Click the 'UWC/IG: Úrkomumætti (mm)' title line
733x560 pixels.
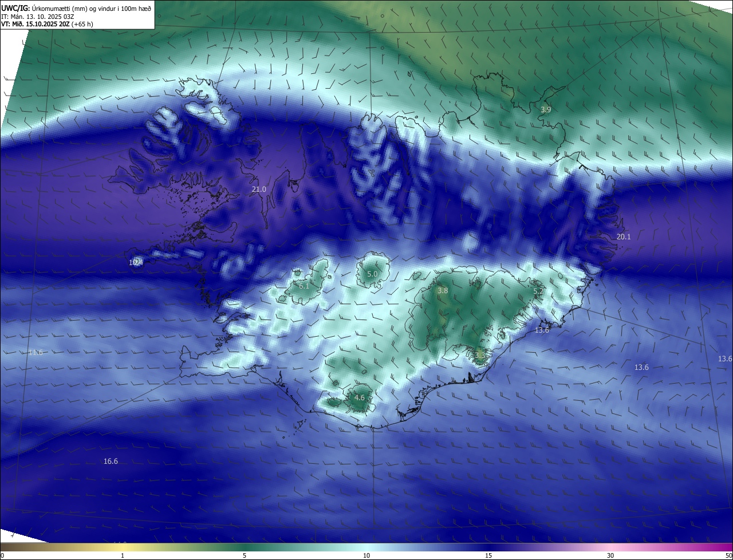click(76, 8)
